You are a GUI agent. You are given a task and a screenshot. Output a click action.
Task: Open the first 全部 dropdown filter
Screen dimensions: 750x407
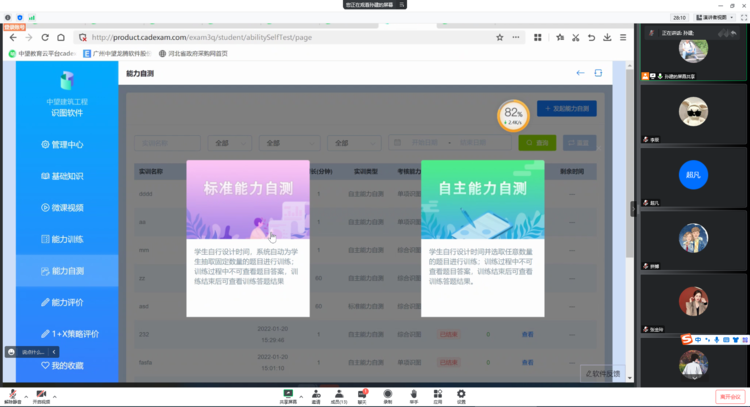click(230, 143)
